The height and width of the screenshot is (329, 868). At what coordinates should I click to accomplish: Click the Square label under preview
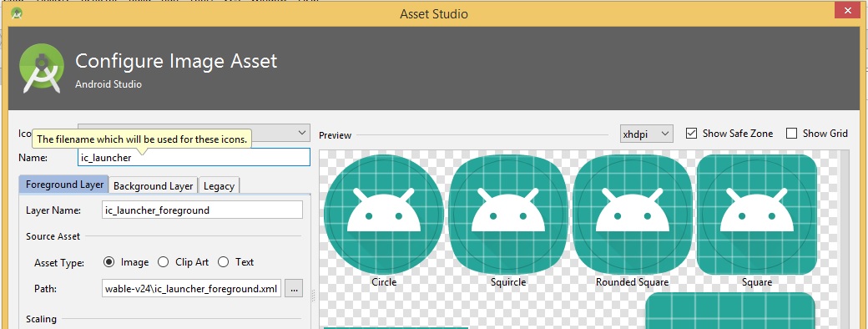tap(757, 282)
